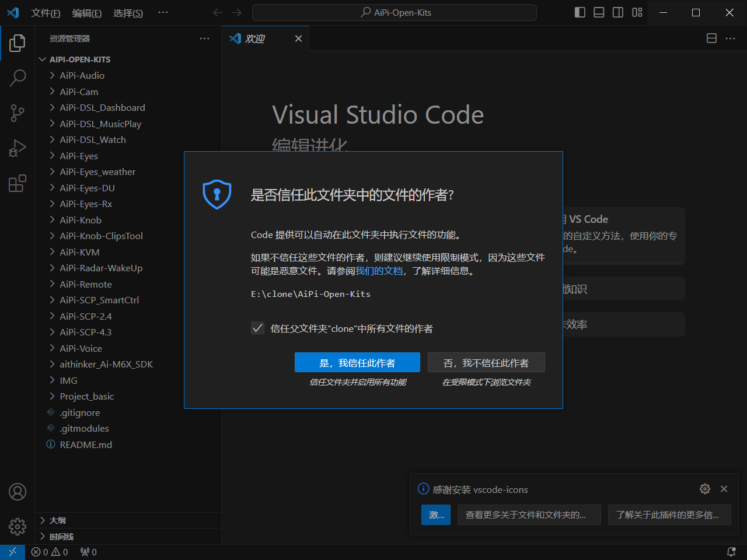Open the 文件(F) menu
Viewport: 747px width, 560px height.
click(46, 13)
